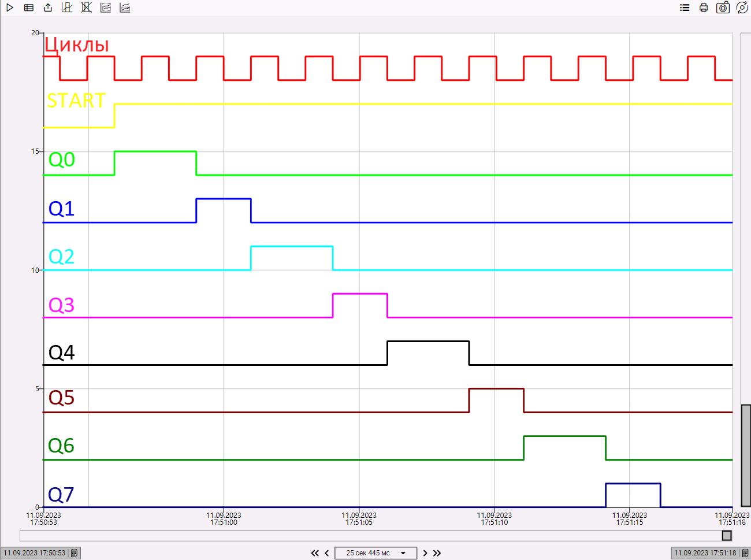Open the end time calendar picker

[x=745, y=553]
